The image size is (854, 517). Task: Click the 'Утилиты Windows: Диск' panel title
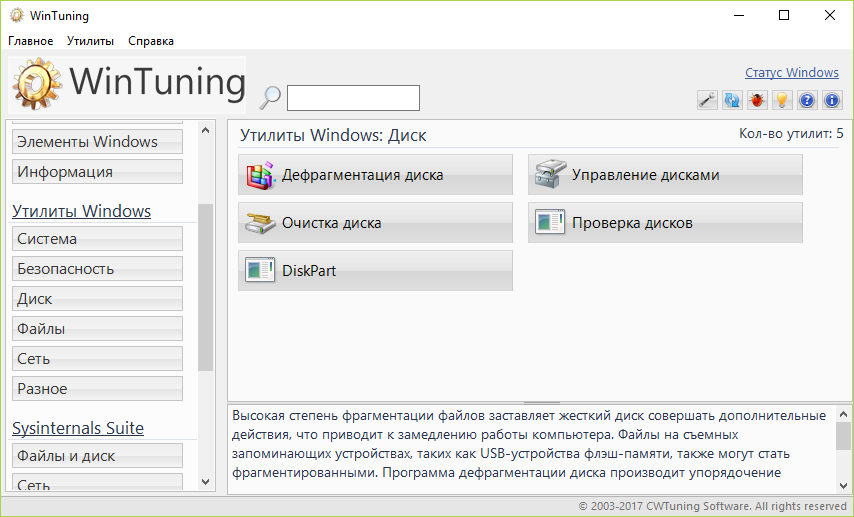[333, 135]
